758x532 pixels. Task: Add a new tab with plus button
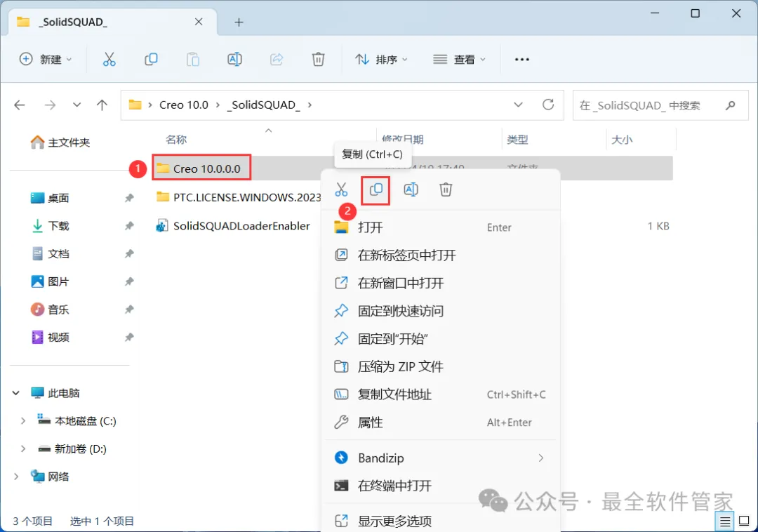pyautogui.click(x=239, y=22)
